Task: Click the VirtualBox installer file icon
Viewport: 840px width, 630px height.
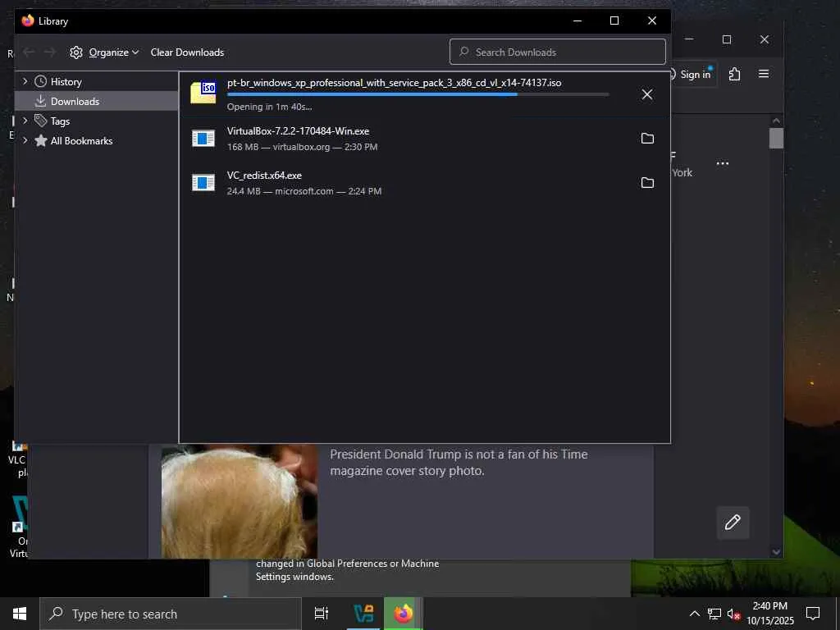Action: [x=203, y=138]
